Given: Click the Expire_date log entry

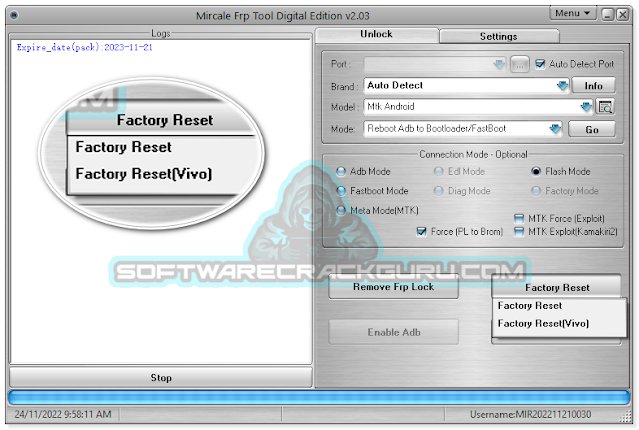Looking at the screenshot, I should coord(84,47).
